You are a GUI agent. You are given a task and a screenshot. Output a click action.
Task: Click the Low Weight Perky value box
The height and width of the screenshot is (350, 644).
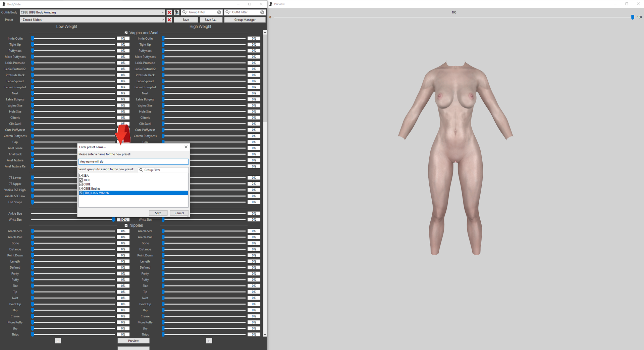coord(123,274)
